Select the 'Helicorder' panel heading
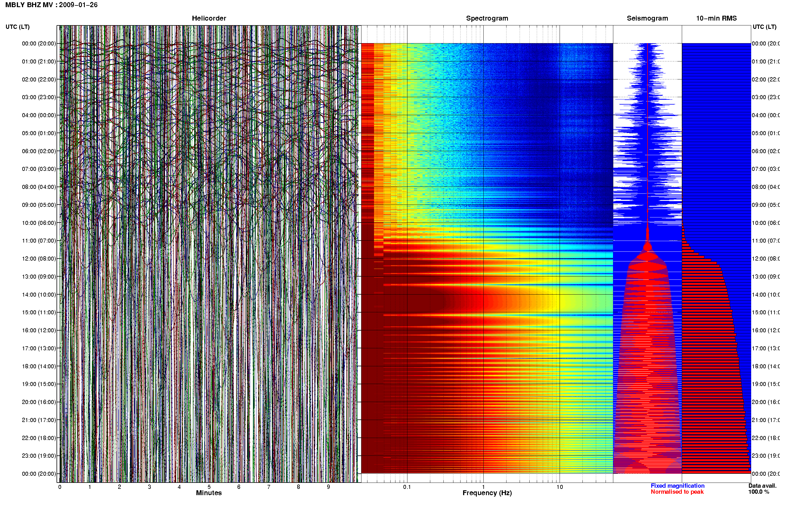812x508 pixels. 209,19
